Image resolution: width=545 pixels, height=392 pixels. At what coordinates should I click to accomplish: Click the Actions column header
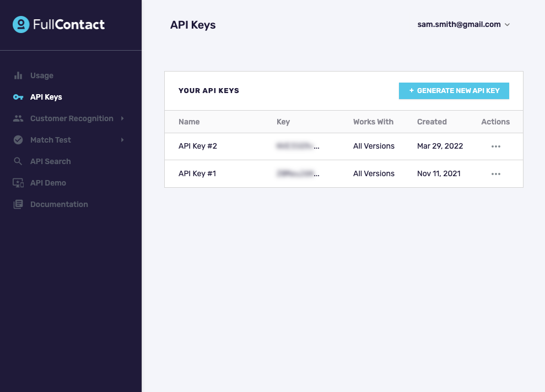pos(495,122)
